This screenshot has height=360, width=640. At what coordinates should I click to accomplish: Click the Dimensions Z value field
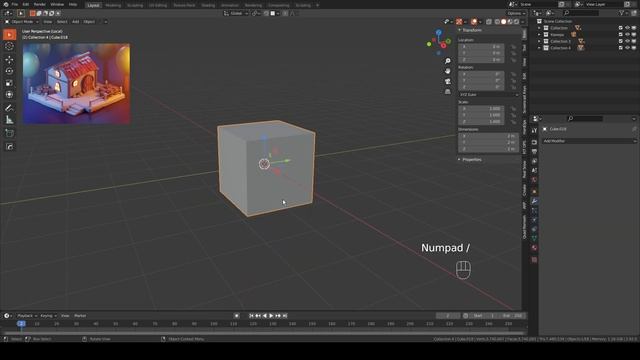(x=488, y=149)
